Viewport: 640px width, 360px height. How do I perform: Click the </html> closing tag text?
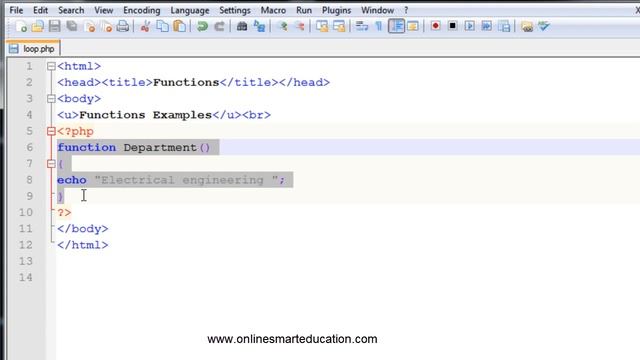83,245
